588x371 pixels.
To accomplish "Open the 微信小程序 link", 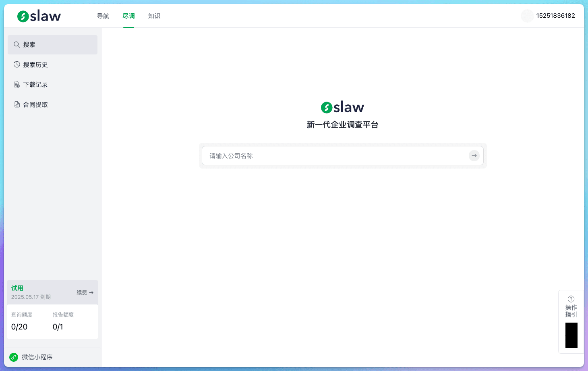I will 37,357.
